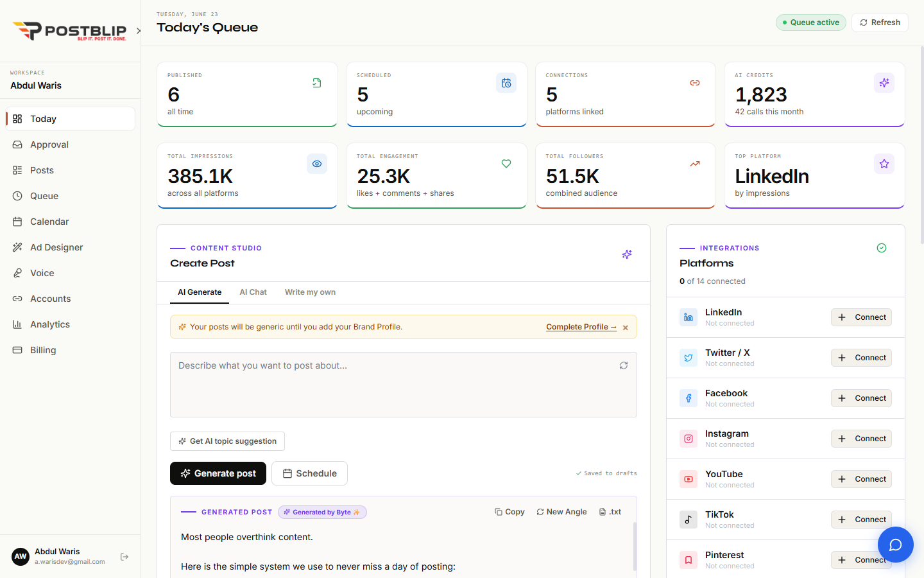
Task: Click the TikTok platform icon
Action: [x=689, y=520]
